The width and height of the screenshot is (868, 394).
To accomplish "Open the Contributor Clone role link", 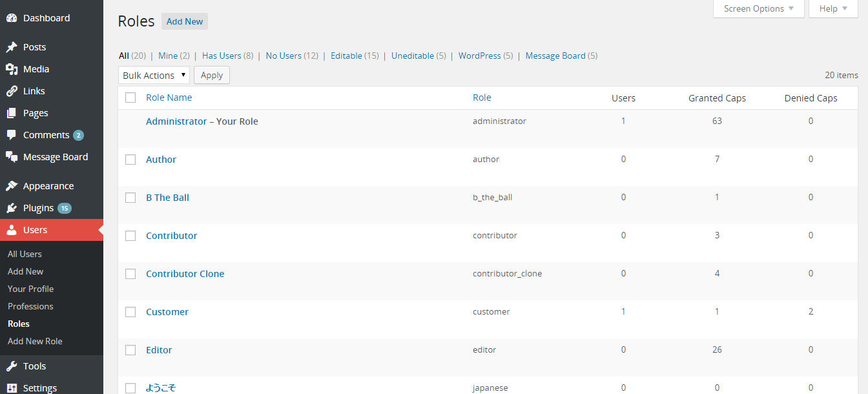I will coord(185,274).
